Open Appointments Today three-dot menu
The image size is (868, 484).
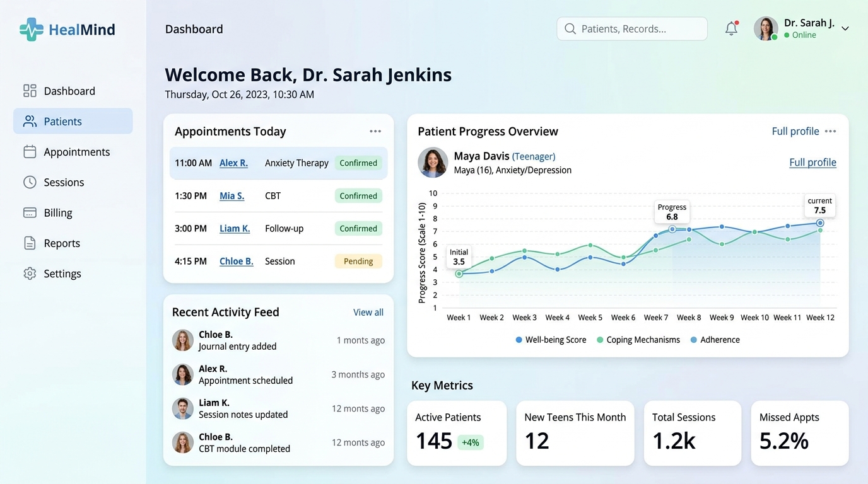tap(375, 131)
